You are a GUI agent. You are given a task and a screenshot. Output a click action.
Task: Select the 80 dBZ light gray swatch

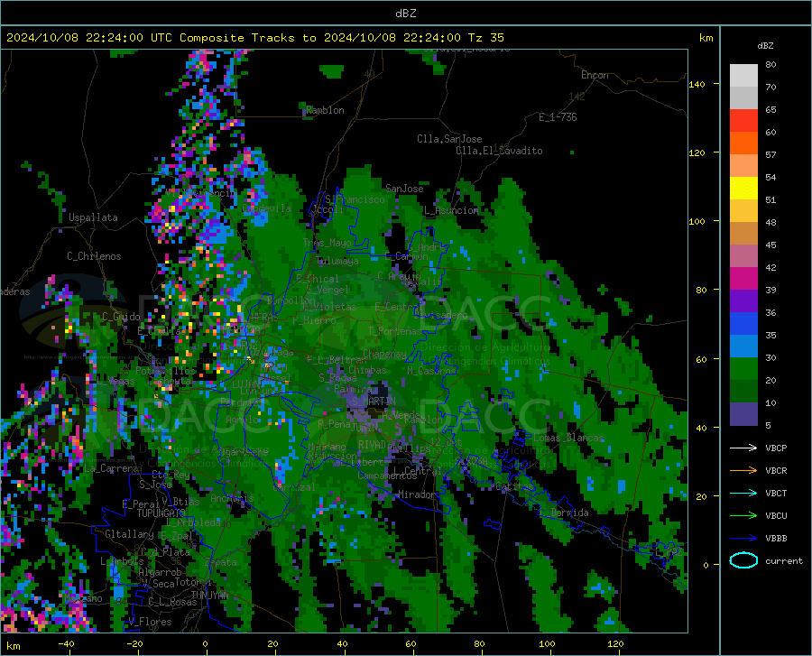tap(743, 76)
